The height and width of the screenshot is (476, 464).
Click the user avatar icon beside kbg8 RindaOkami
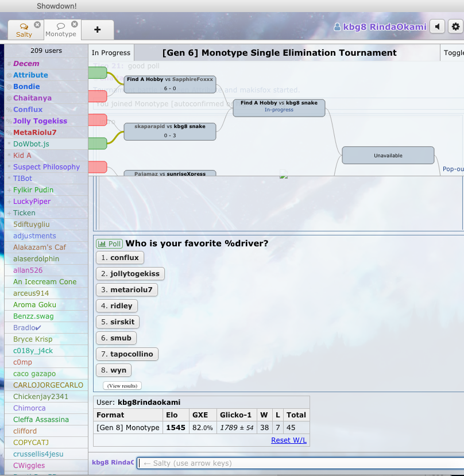pyautogui.click(x=337, y=27)
